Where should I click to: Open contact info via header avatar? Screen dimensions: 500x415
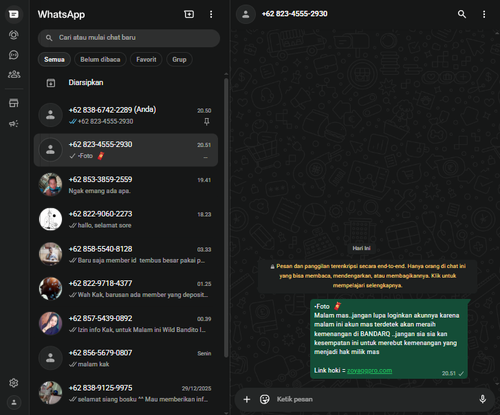[246, 14]
